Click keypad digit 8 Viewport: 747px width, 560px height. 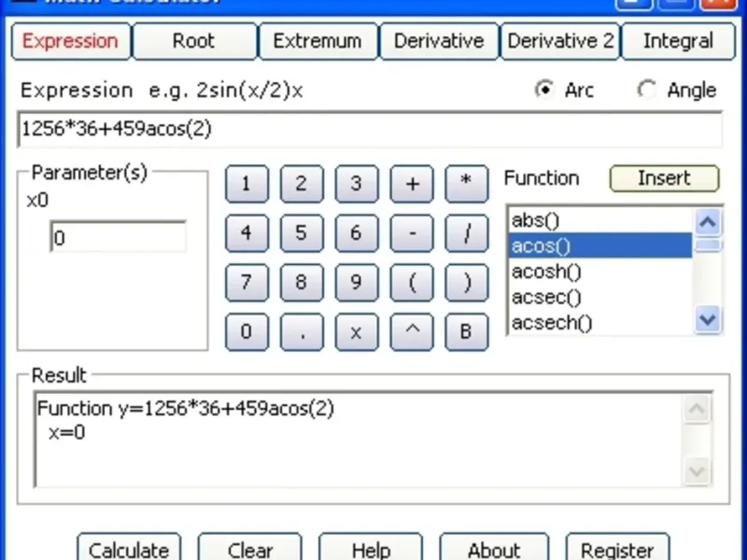pos(302,283)
